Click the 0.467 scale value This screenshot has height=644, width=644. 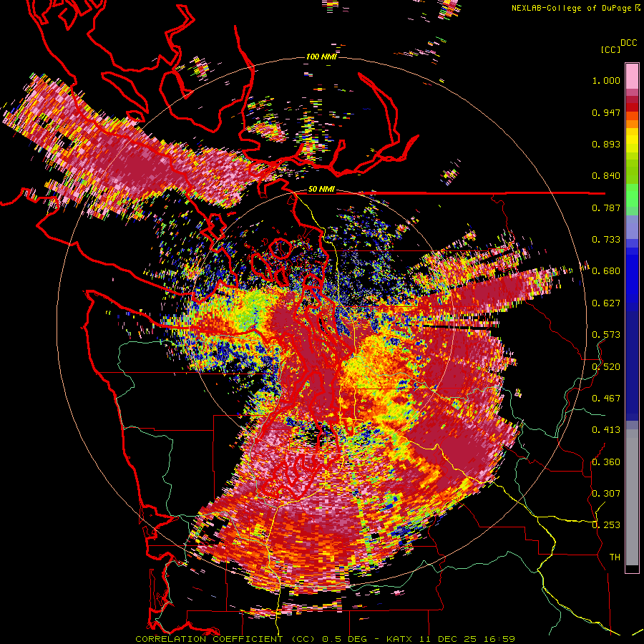click(x=606, y=399)
